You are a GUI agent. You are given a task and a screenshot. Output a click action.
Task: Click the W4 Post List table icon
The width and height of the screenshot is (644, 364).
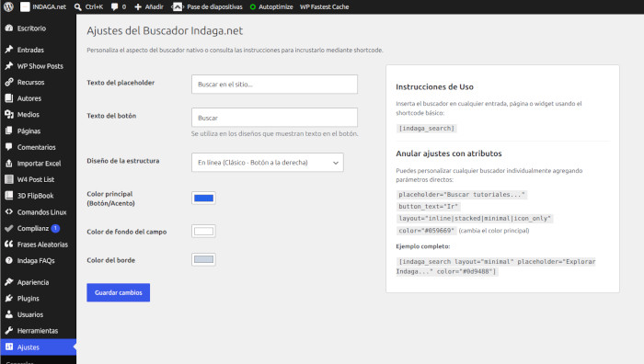pos(9,179)
